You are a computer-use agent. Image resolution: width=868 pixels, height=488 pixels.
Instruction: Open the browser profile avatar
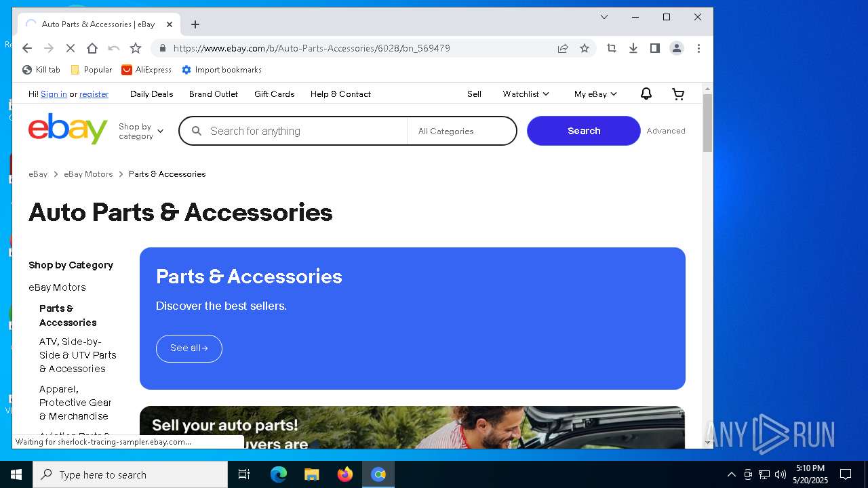point(677,48)
